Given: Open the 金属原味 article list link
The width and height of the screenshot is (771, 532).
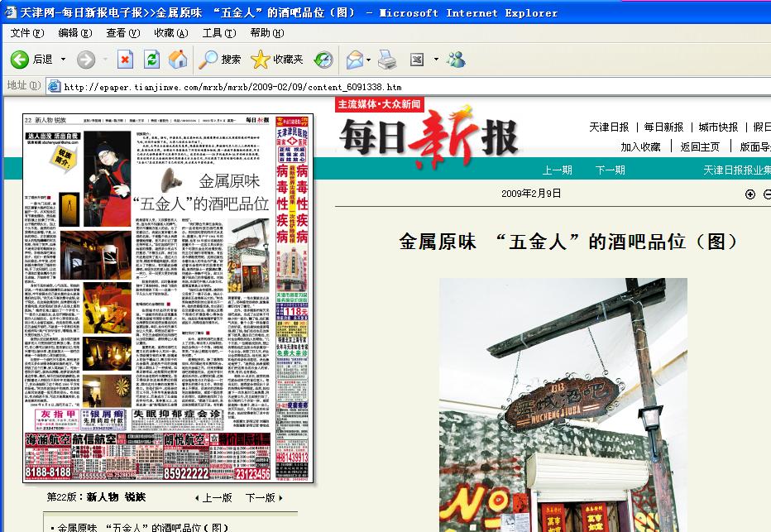Looking at the screenshot, I should (x=142, y=527).
